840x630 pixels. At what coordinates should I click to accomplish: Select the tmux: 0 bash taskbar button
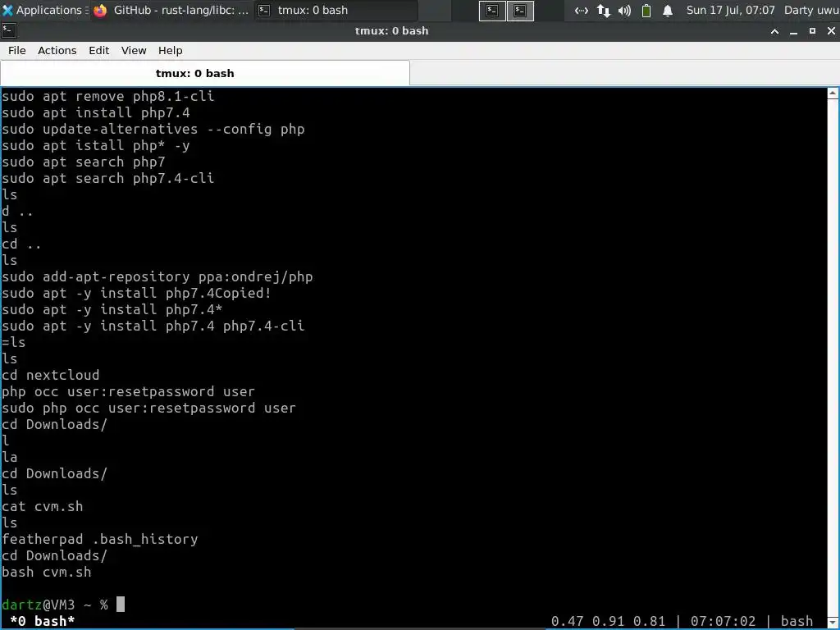[x=336, y=10]
